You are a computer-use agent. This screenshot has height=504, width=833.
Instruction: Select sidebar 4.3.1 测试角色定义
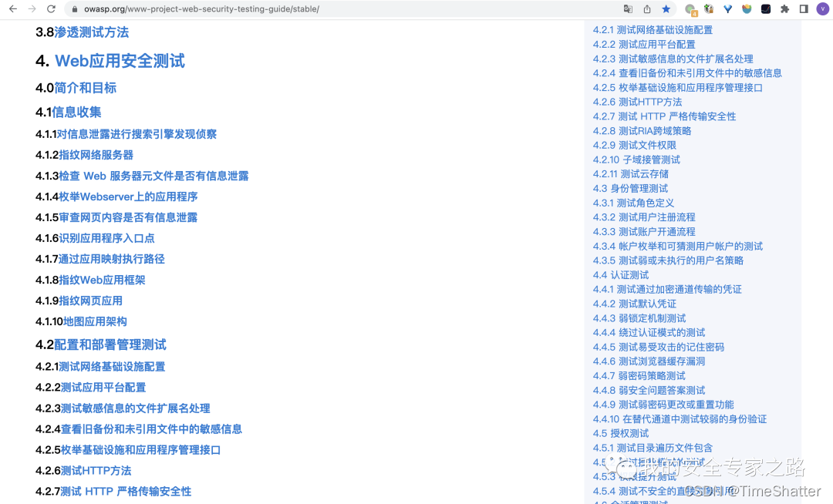pyautogui.click(x=633, y=203)
